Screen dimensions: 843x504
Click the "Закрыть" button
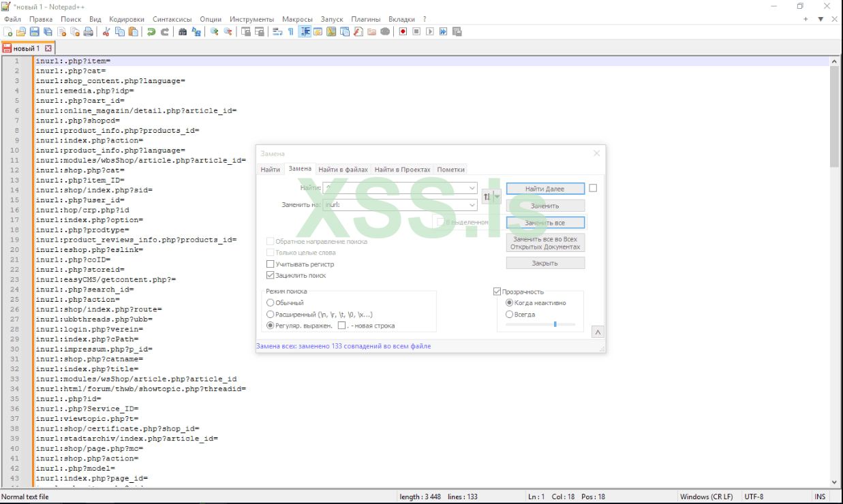point(545,263)
